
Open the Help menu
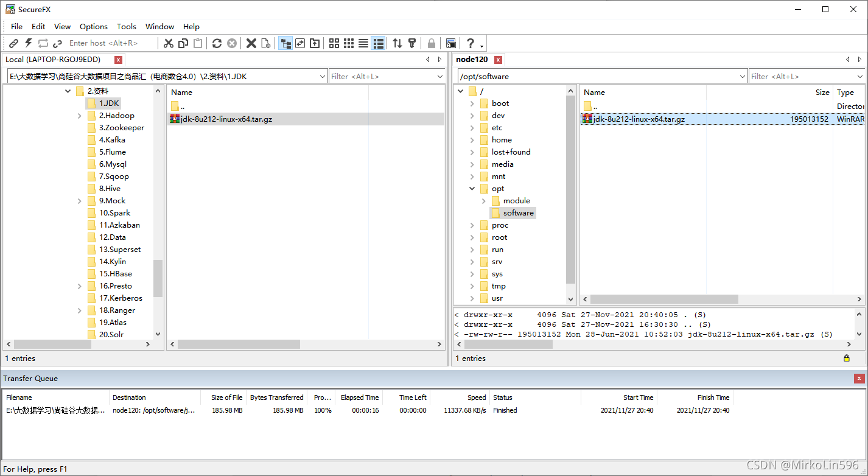click(191, 26)
